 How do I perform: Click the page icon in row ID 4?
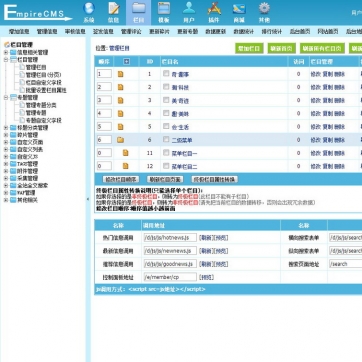120,113
